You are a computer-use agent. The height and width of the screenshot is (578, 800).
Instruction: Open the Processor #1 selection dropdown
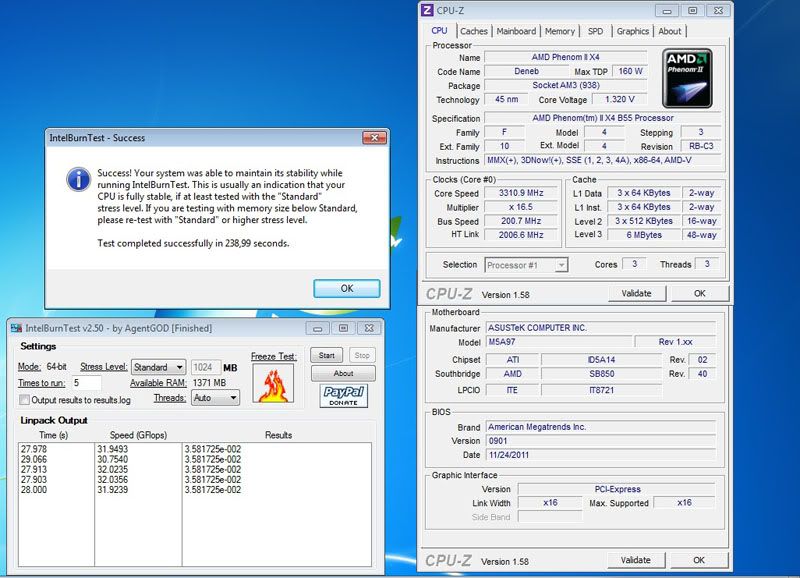coord(526,265)
